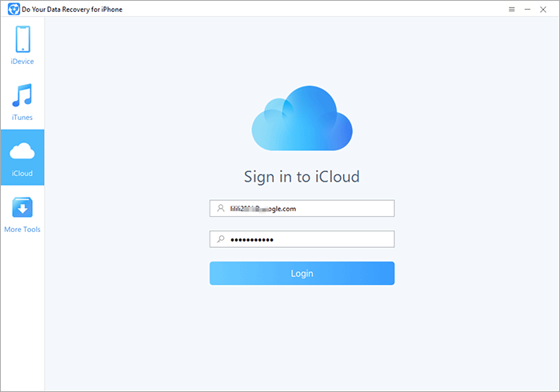Click the 'Do Your Data Recovery for iPhone' title
This screenshot has width=560, height=392.
click(72, 10)
